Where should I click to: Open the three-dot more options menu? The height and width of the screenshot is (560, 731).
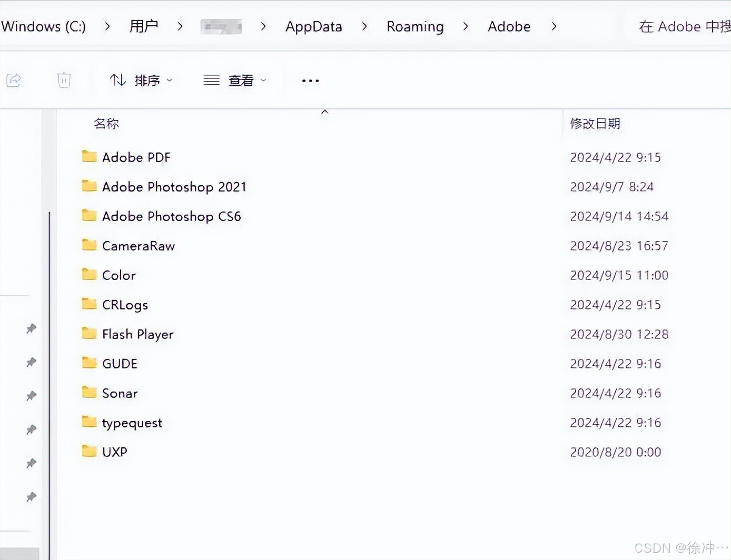[x=310, y=81]
